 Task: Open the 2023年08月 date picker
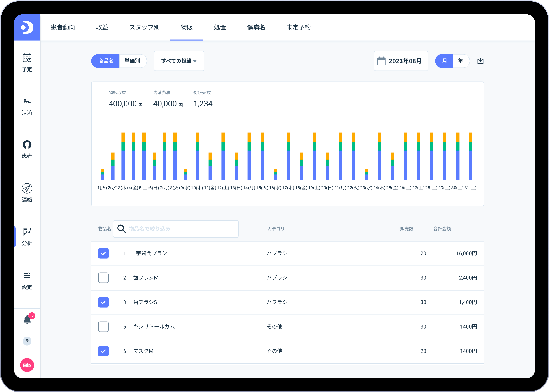(401, 61)
